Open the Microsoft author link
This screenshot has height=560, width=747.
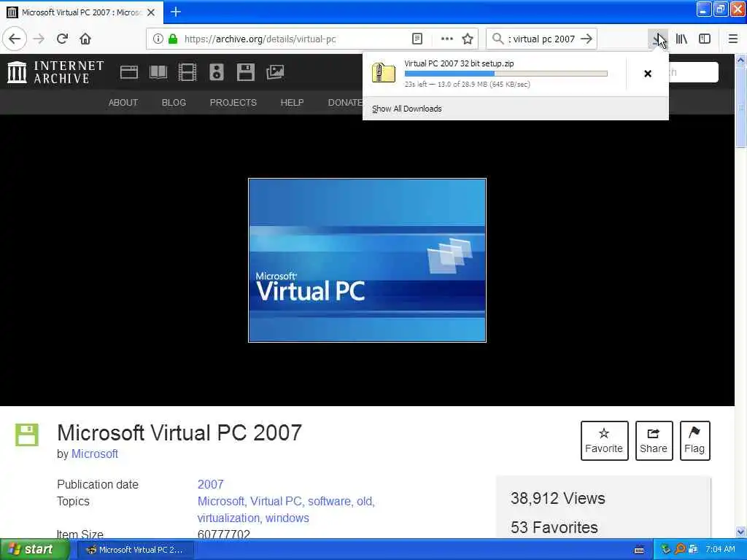(x=94, y=454)
